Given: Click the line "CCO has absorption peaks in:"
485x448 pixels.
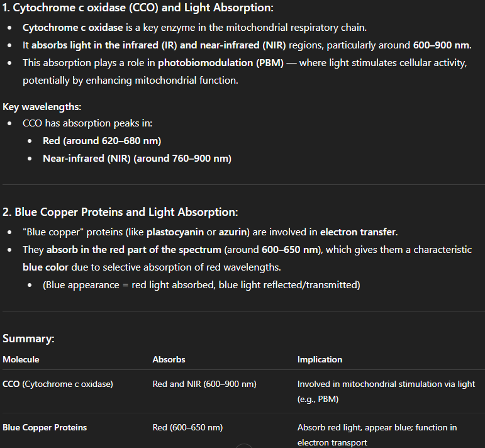Looking at the screenshot, I should point(87,123).
